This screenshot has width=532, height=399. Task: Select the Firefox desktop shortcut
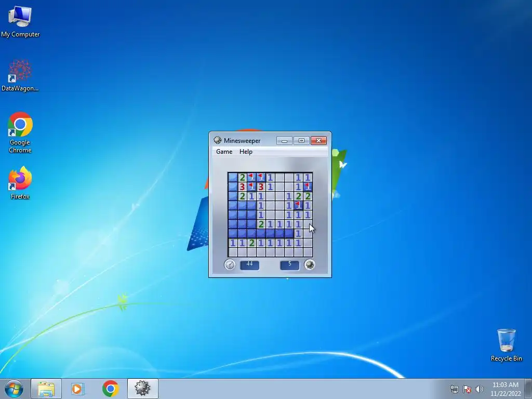coord(20,183)
